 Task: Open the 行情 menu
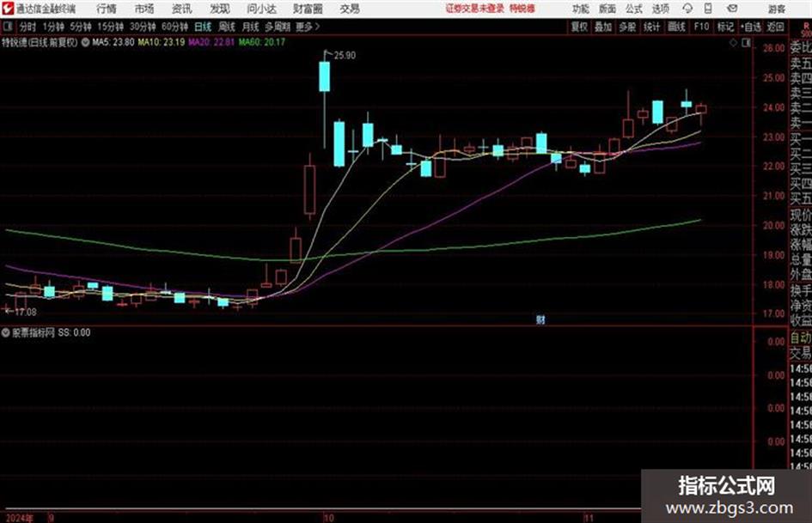click(107, 9)
